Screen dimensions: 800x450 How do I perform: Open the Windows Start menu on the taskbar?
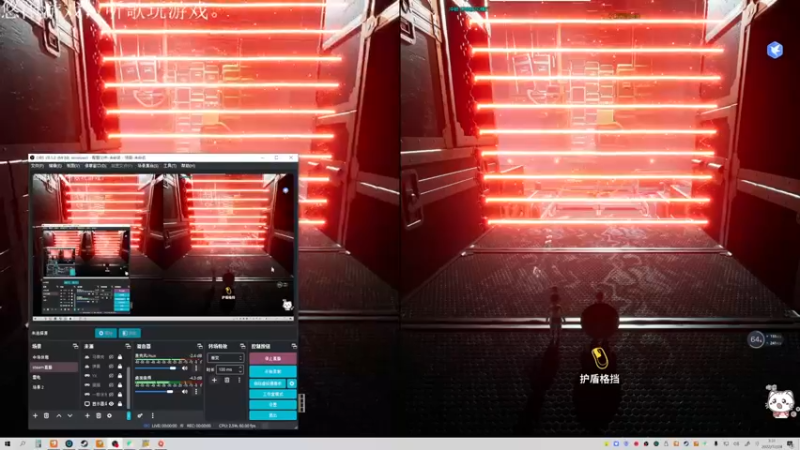(x=7, y=444)
